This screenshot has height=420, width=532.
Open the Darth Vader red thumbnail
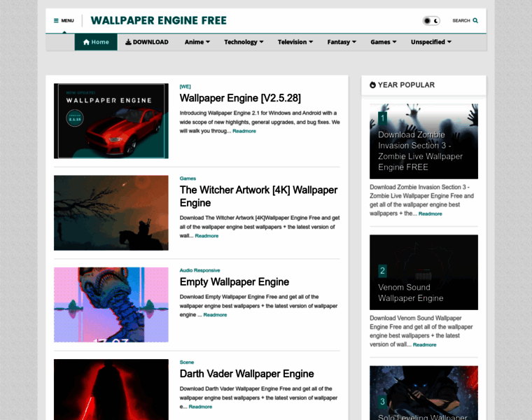click(111, 389)
